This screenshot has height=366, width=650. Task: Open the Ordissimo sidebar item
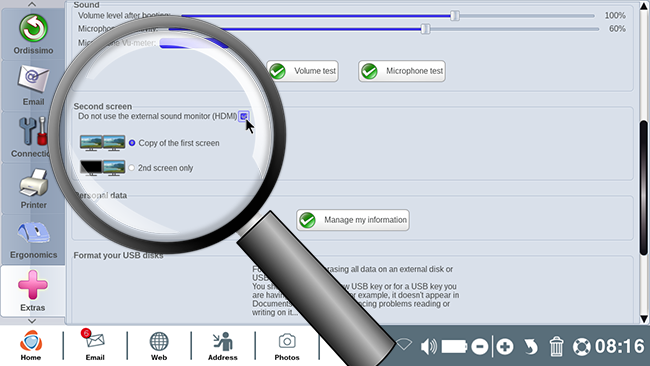click(33, 34)
